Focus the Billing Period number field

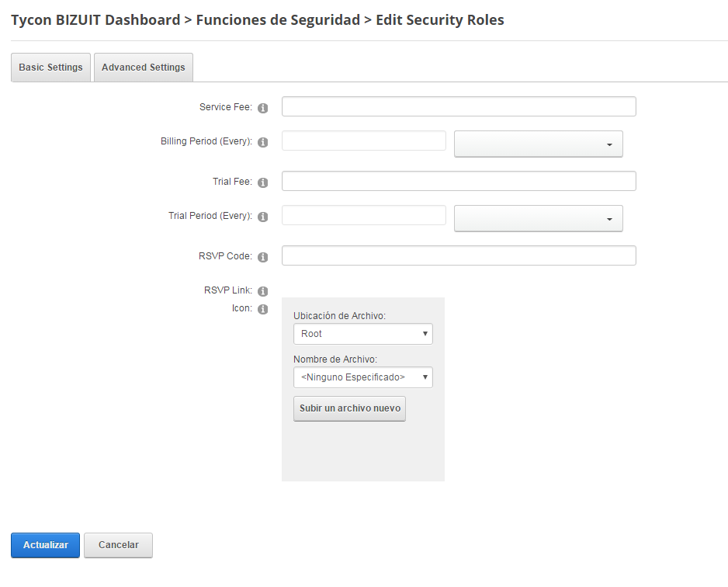pos(364,141)
